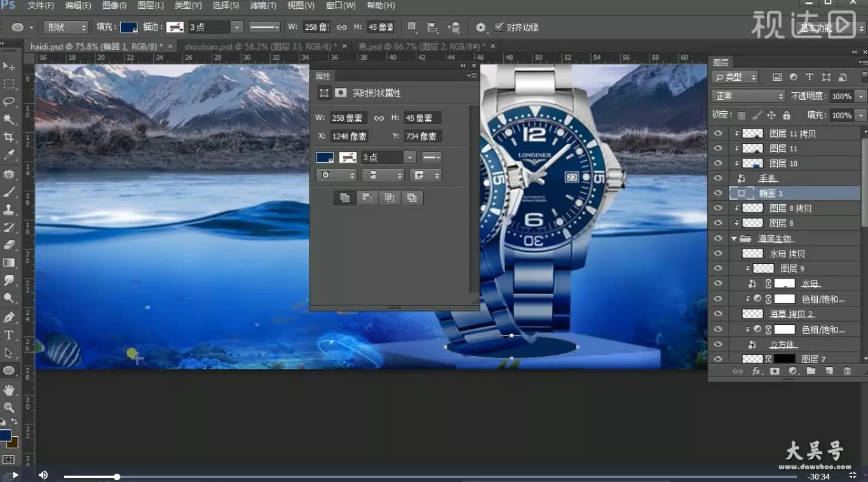Select the Ellipse shape tool in toolbox
The height and width of the screenshot is (482, 868).
coord(9,371)
